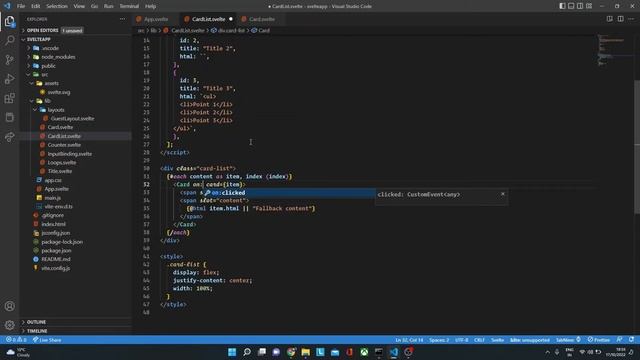This screenshot has height=360, width=640.
Task: Open Explorer views and more actions ellipsis
Action: 122,19
